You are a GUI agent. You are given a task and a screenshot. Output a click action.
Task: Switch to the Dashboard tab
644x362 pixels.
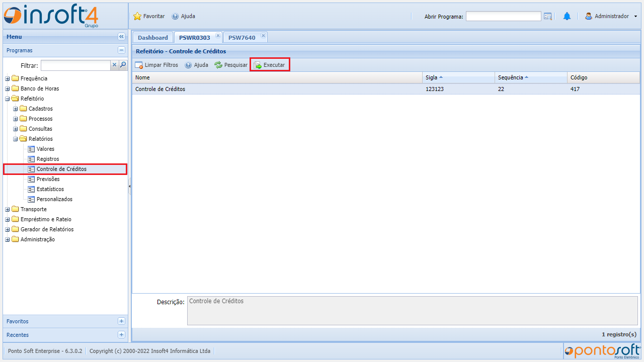[152, 38]
